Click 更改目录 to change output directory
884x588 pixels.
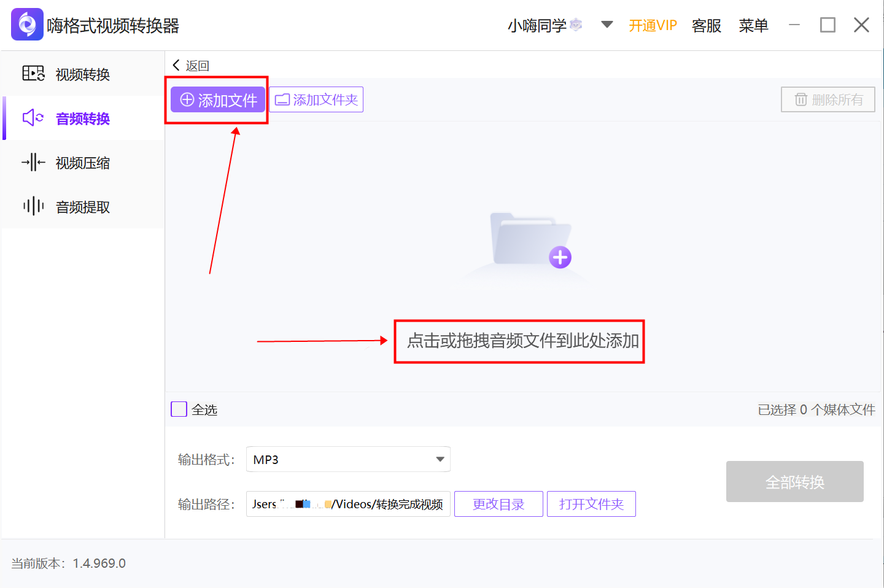pos(498,504)
